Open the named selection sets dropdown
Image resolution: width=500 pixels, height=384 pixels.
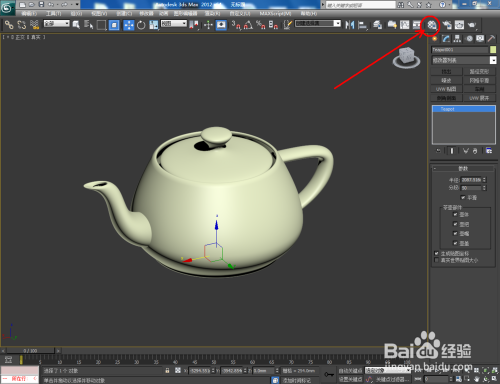tap(318, 23)
